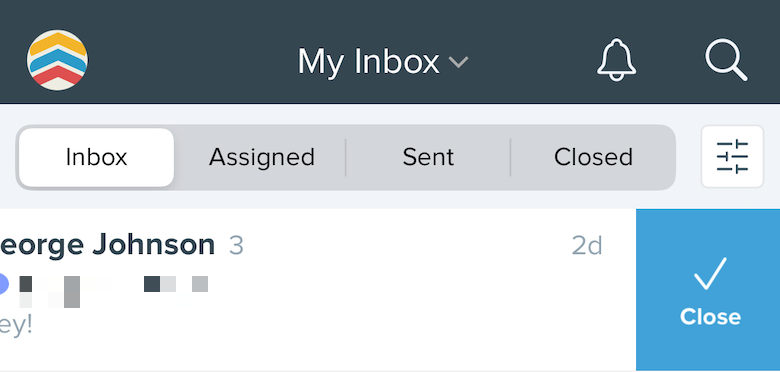Click the colorful chevron app logo
The height and width of the screenshot is (372, 780).
pos(57,60)
